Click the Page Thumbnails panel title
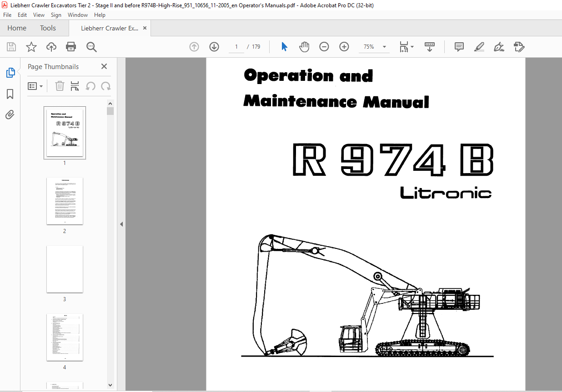Screen dimensions: 562x392 click(x=53, y=66)
